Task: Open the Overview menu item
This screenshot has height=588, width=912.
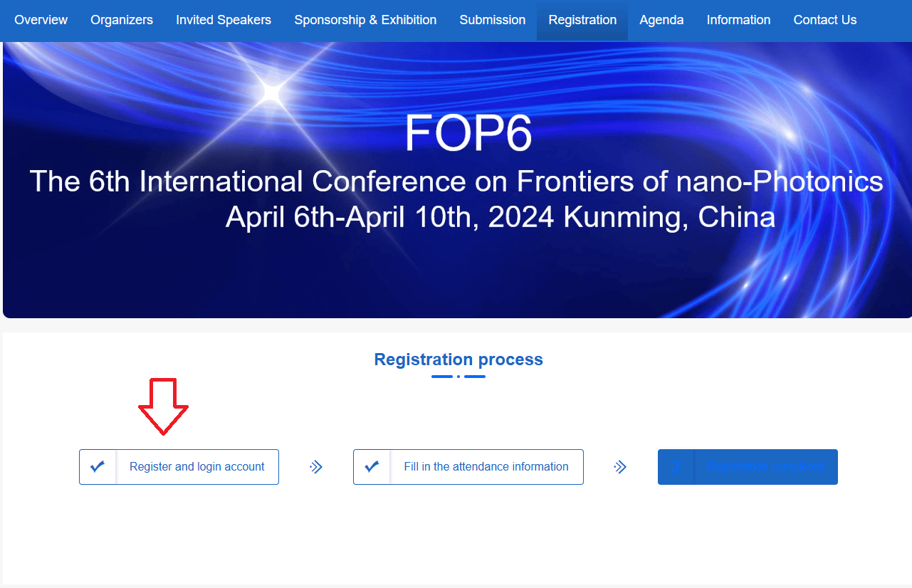Action: tap(41, 20)
